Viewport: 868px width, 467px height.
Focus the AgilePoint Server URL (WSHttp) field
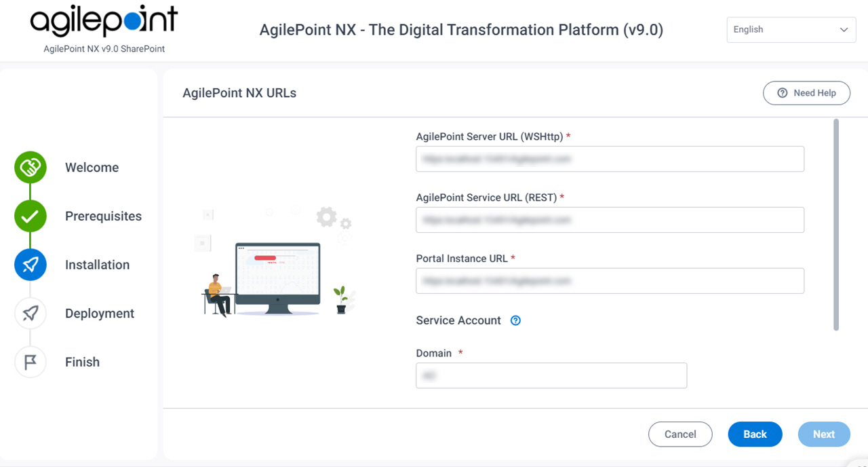[x=610, y=159]
